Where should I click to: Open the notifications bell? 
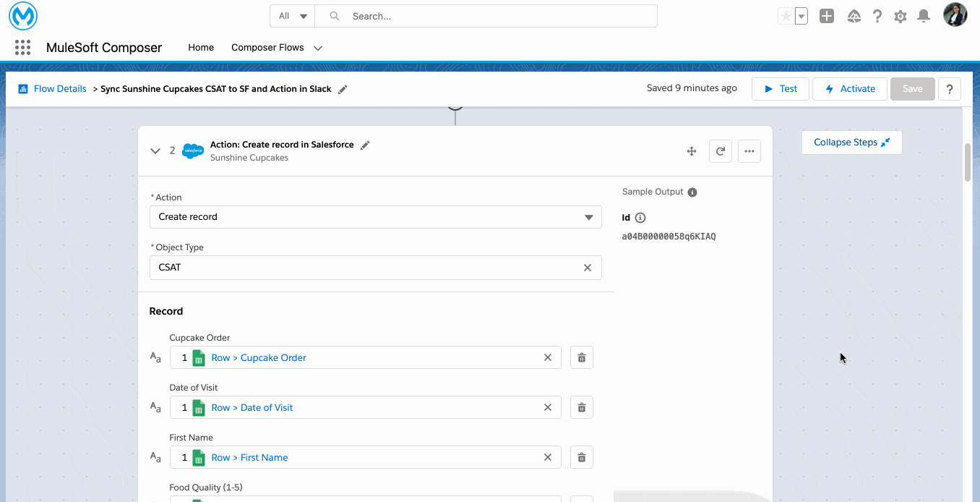coord(924,16)
